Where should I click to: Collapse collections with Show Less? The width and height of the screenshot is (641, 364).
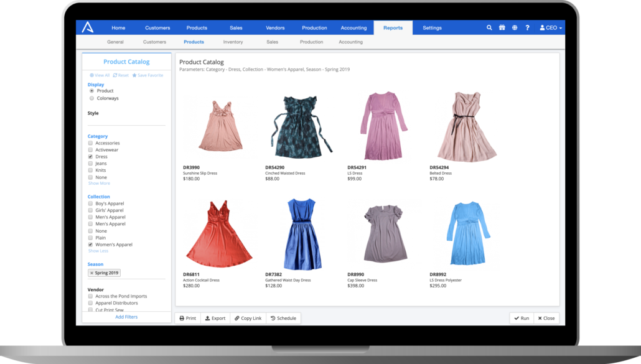(98, 251)
